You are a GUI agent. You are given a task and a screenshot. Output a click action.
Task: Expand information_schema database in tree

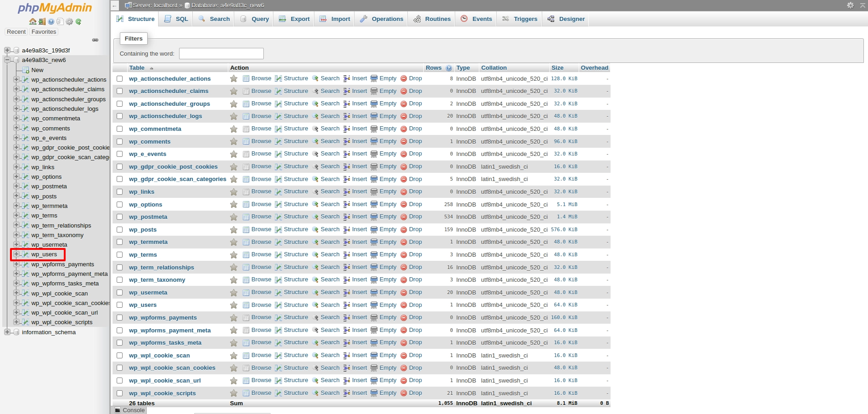[7, 332]
